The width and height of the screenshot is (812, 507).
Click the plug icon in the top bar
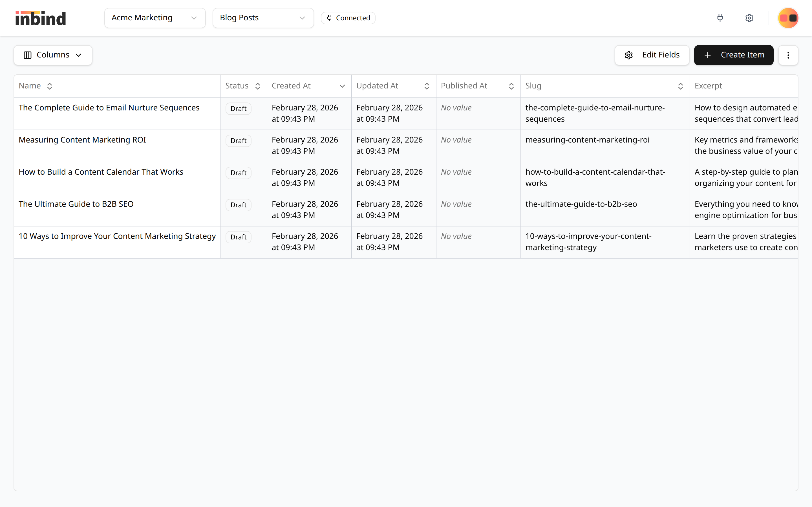[x=720, y=18]
